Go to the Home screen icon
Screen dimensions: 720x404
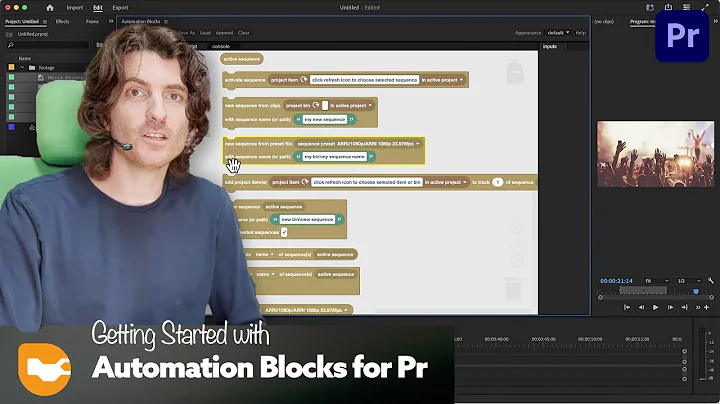50,7
